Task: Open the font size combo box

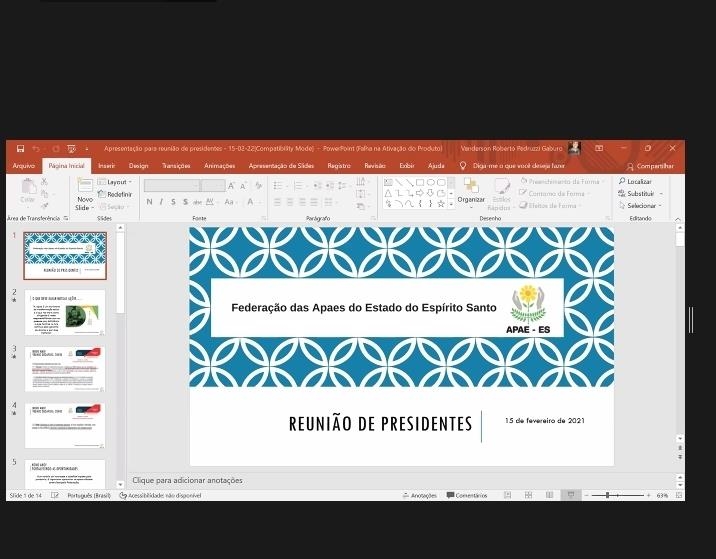Action: pyautogui.click(x=213, y=185)
